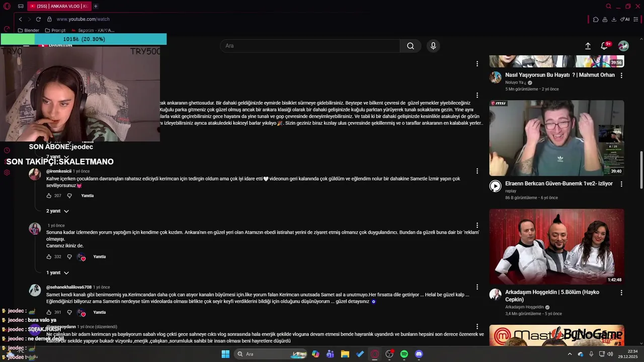The width and height of the screenshot is (644, 362).
Task: Reply to @sehanekhalilova6708's comment
Action: pyautogui.click(x=100, y=312)
